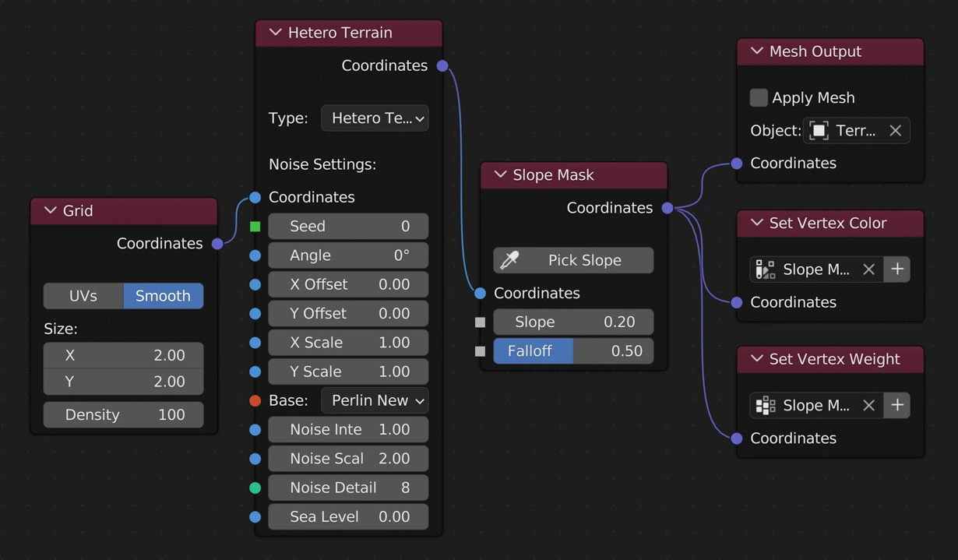Click the vertex group icon in Set Vertex Weight
Image resolution: width=958 pixels, height=560 pixels.
(x=765, y=406)
